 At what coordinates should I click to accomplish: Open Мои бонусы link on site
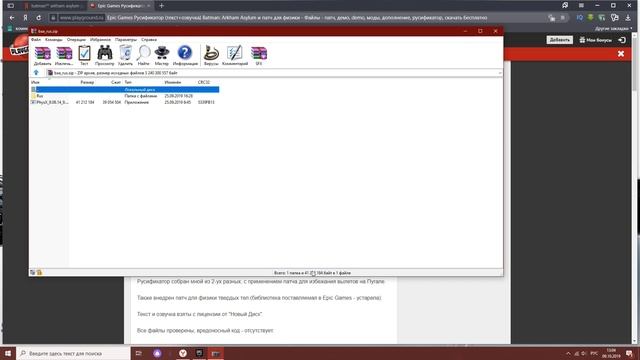tap(596, 40)
